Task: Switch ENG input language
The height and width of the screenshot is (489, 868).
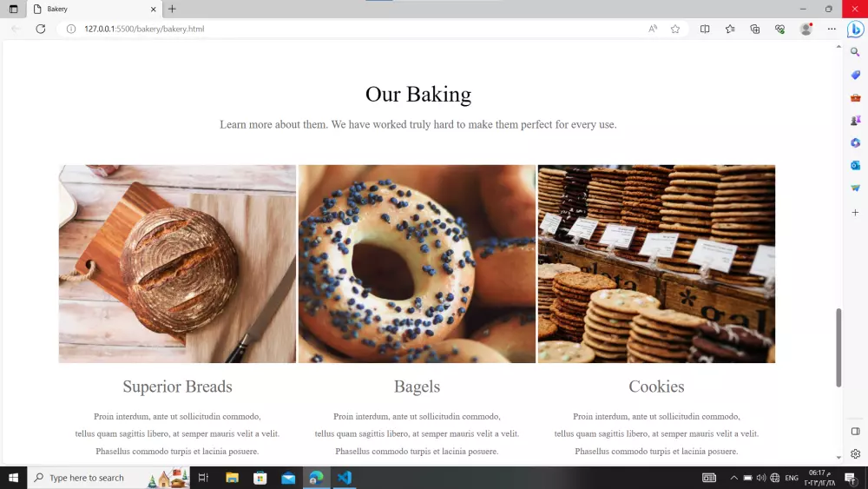Action: [792, 478]
